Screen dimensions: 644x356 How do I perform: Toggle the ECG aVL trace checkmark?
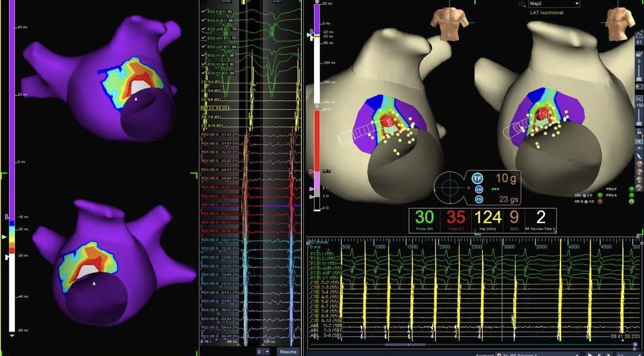pos(204,38)
